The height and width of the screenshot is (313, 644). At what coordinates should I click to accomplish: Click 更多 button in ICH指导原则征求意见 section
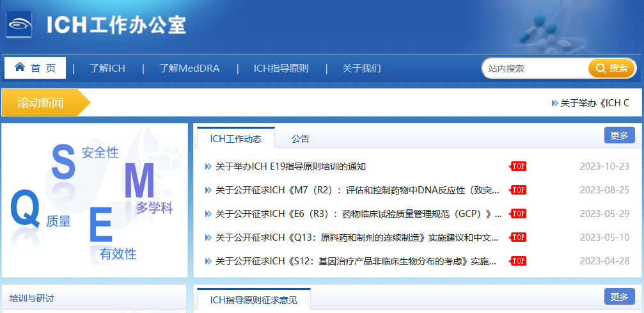pyautogui.click(x=619, y=296)
